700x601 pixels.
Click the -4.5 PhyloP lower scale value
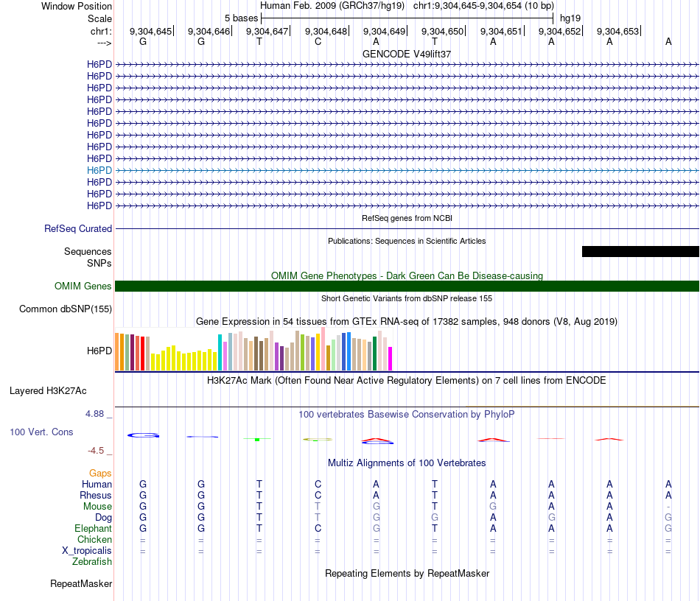(x=96, y=451)
